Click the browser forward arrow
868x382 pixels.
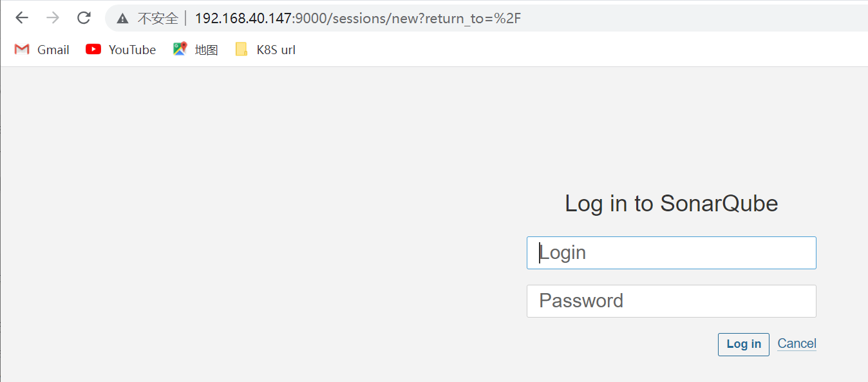[53, 18]
